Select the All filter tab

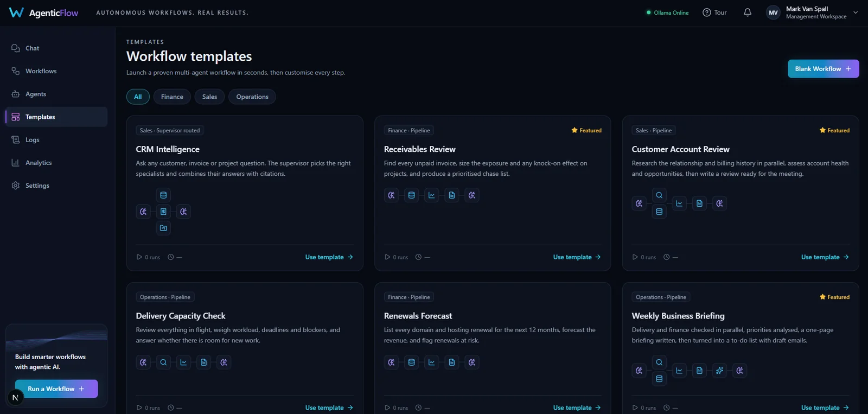138,97
